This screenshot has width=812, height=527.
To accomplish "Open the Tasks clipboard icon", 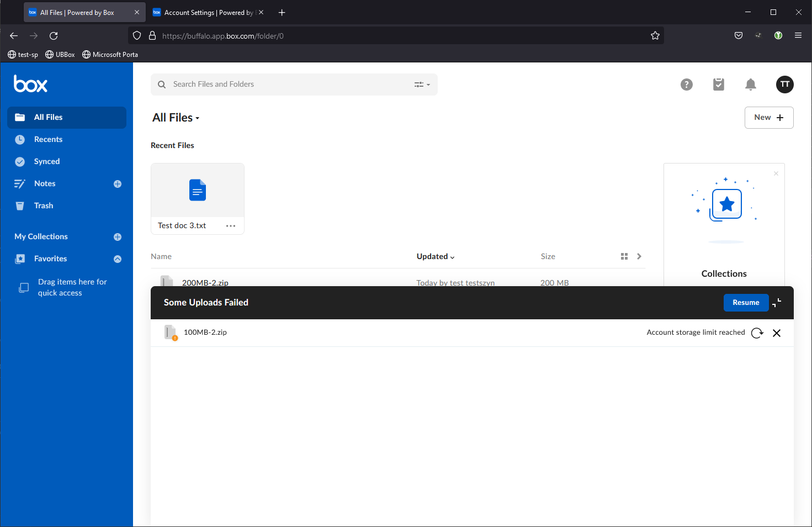I will [718, 85].
